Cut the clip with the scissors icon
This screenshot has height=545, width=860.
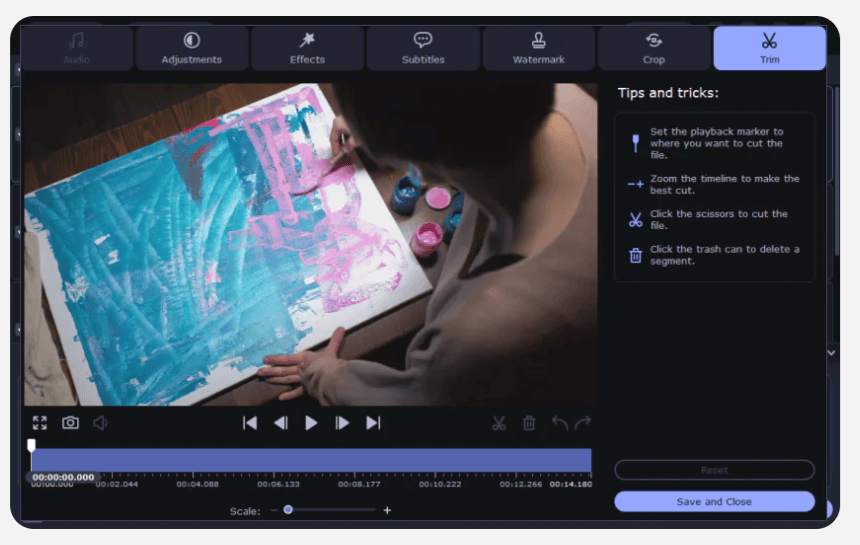pos(499,423)
